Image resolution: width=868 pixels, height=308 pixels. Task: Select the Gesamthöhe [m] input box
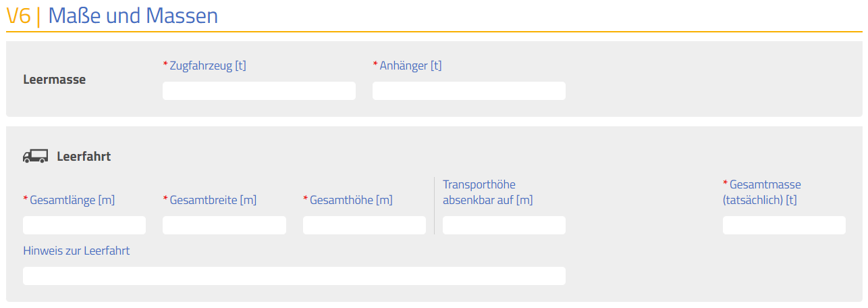tap(364, 226)
